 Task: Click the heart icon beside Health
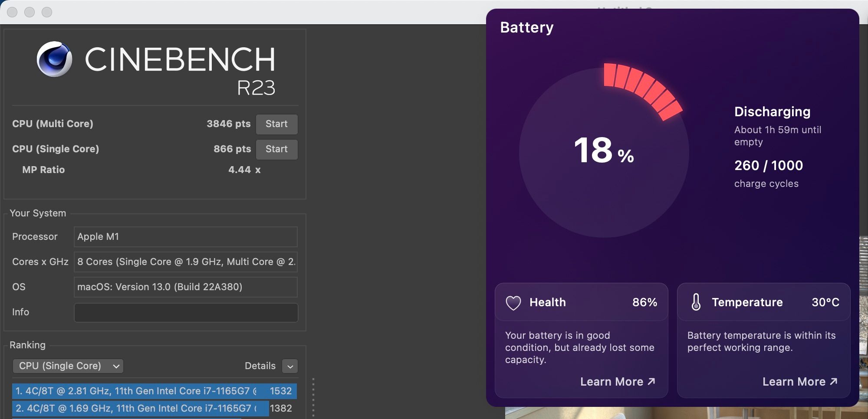click(513, 302)
